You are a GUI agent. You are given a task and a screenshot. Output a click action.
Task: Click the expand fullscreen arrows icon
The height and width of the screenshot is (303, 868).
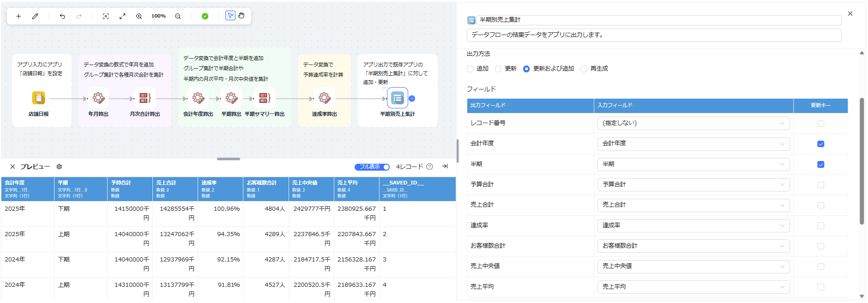[122, 16]
